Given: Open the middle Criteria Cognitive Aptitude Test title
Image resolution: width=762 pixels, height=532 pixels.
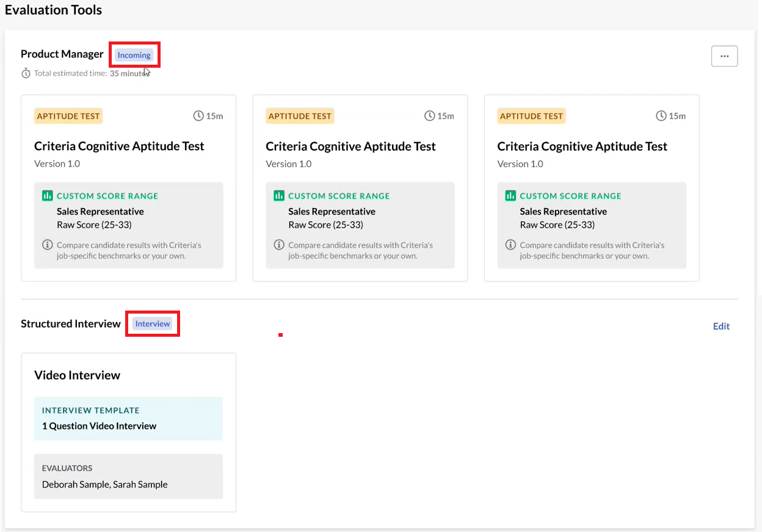Looking at the screenshot, I should coord(350,146).
